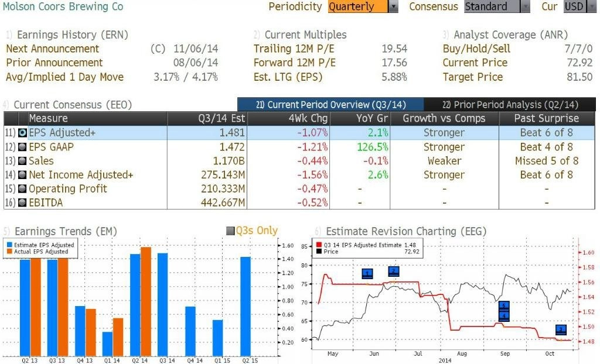
Task: Select the Operating Profit radio button
Action: tap(23, 188)
